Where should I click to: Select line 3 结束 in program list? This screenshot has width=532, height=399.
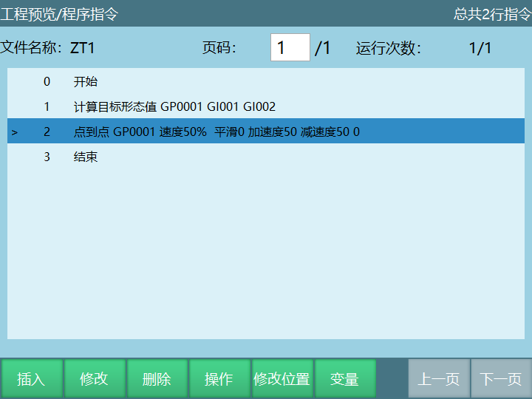click(x=86, y=157)
